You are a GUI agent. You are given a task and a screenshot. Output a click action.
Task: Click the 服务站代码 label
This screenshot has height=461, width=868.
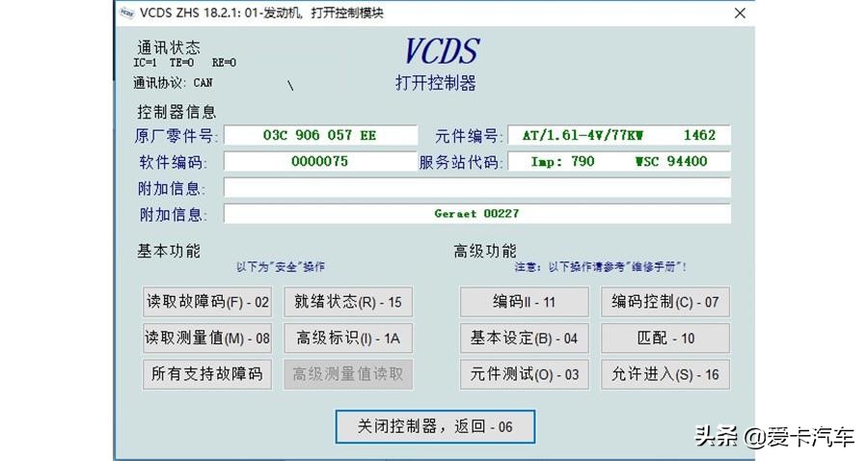tap(461, 162)
